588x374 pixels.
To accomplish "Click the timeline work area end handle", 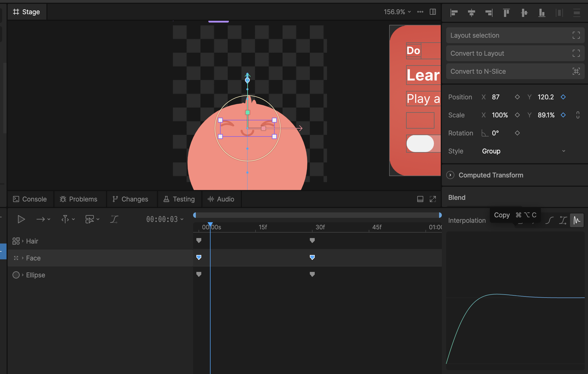I will [440, 215].
